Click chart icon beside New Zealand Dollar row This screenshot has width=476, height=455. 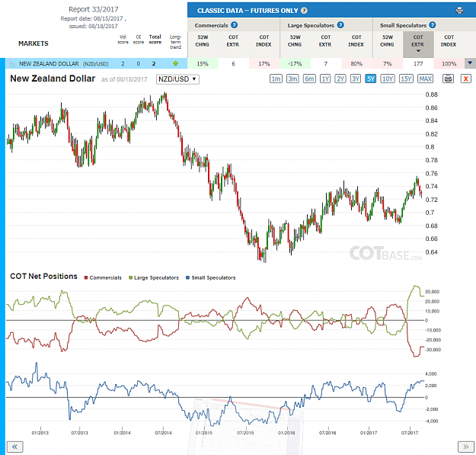tap(12, 64)
